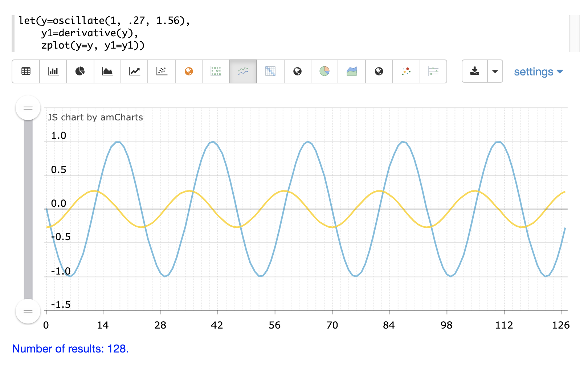Select the blue-green area chart icon

coord(352,71)
